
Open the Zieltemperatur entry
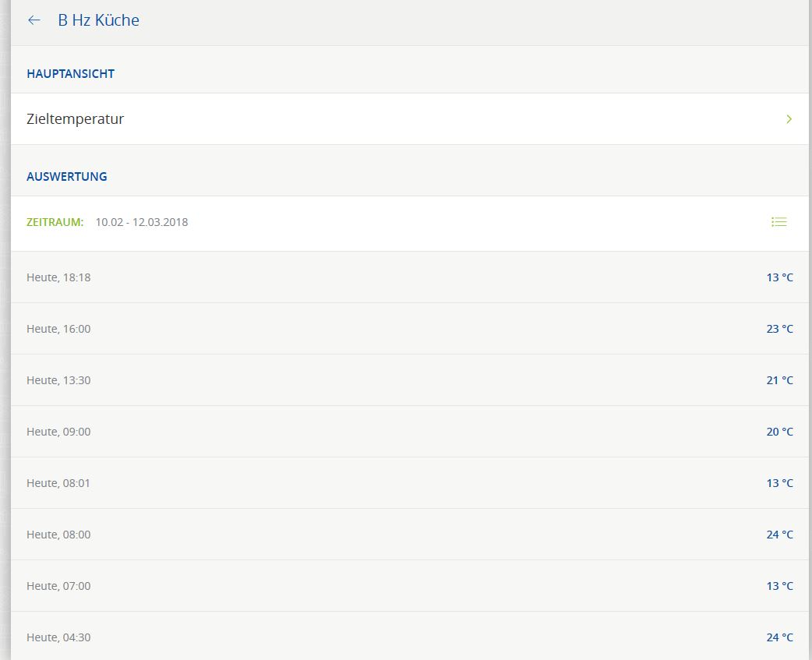(76, 119)
